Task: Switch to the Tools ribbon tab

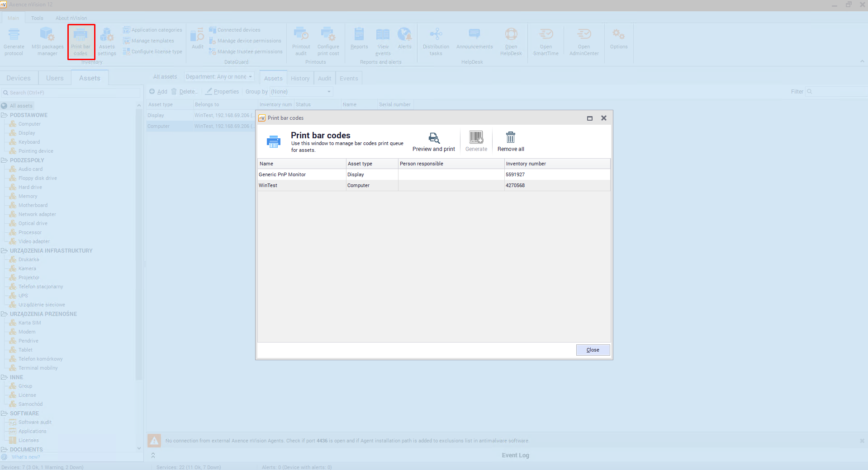Action: click(37, 18)
